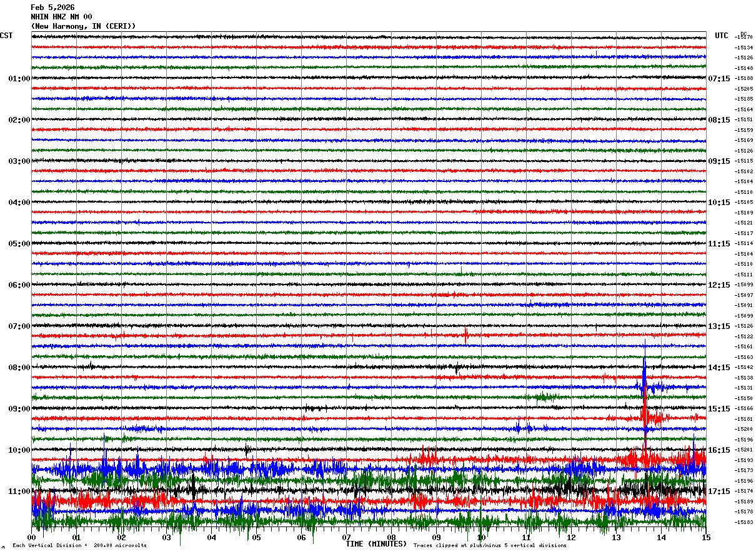The width and height of the screenshot is (756, 554).
Task: Click the minute tick label '10'
Action: click(482, 538)
